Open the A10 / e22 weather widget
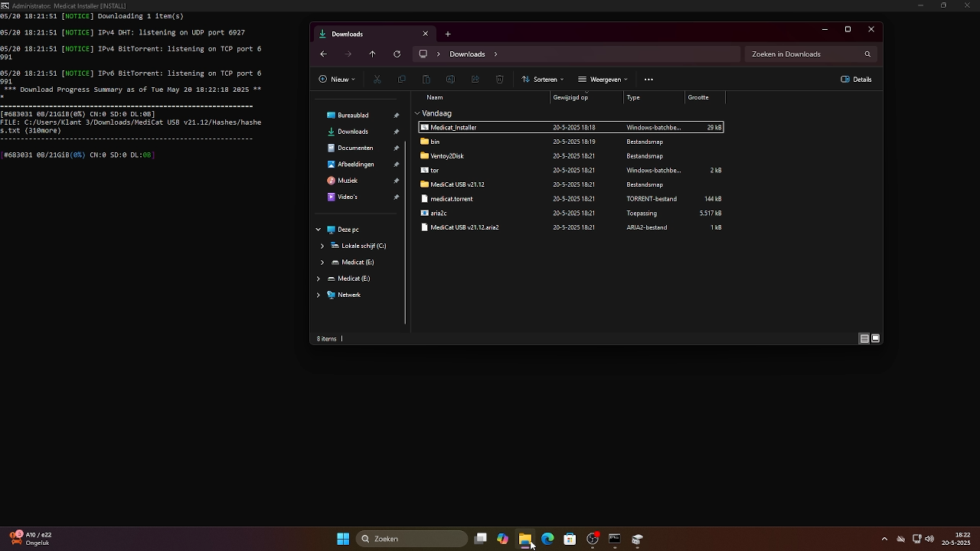Screen dimensions: 980x551 [x=31, y=539]
